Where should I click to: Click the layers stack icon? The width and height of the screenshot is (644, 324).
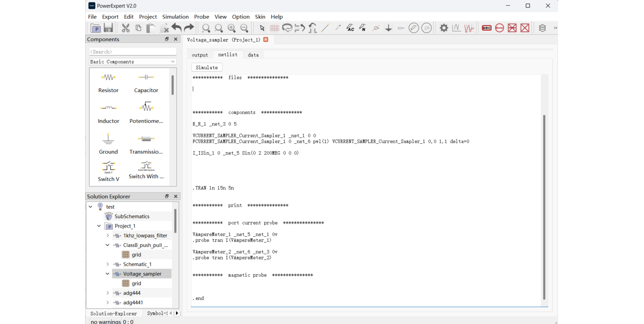(542, 28)
